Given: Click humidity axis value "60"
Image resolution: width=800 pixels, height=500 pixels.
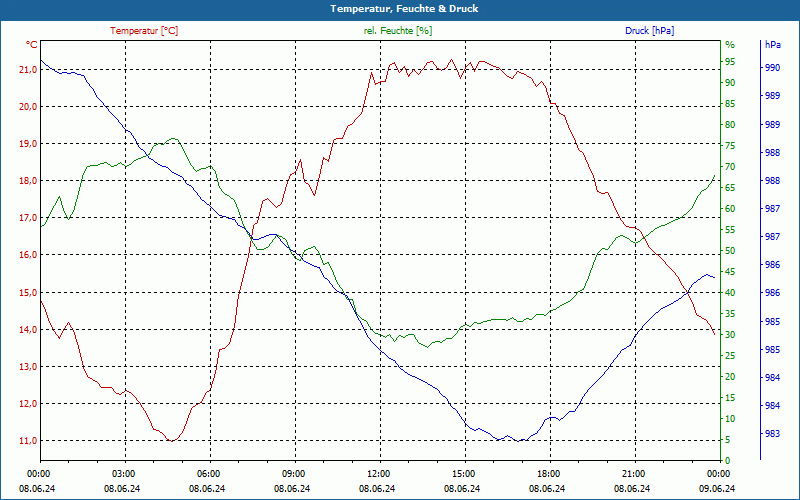Looking at the screenshot, I should click(730, 209).
